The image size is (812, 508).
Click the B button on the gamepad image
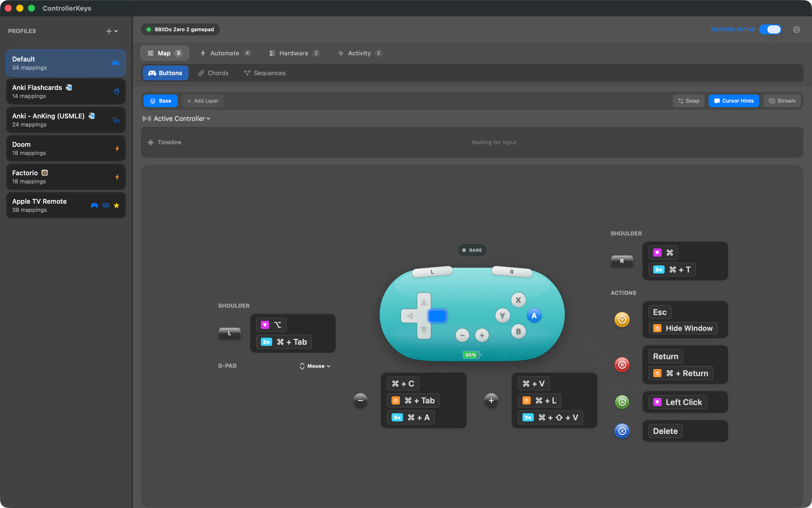pyautogui.click(x=518, y=332)
